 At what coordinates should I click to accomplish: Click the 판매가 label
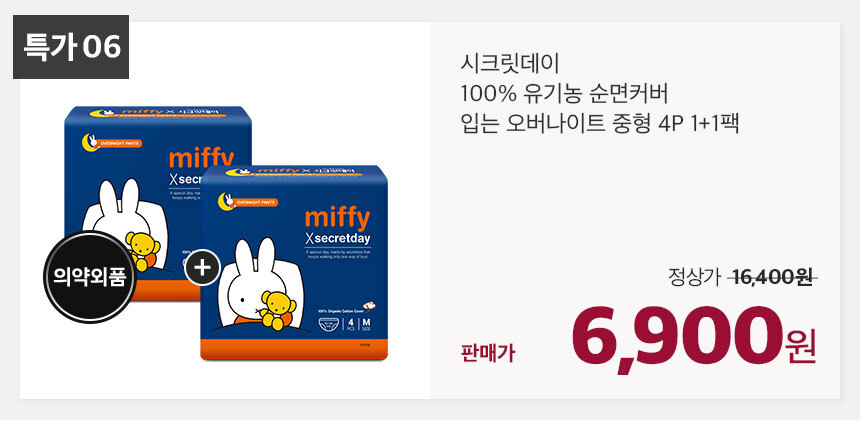pyautogui.click(x=488, y=353)
